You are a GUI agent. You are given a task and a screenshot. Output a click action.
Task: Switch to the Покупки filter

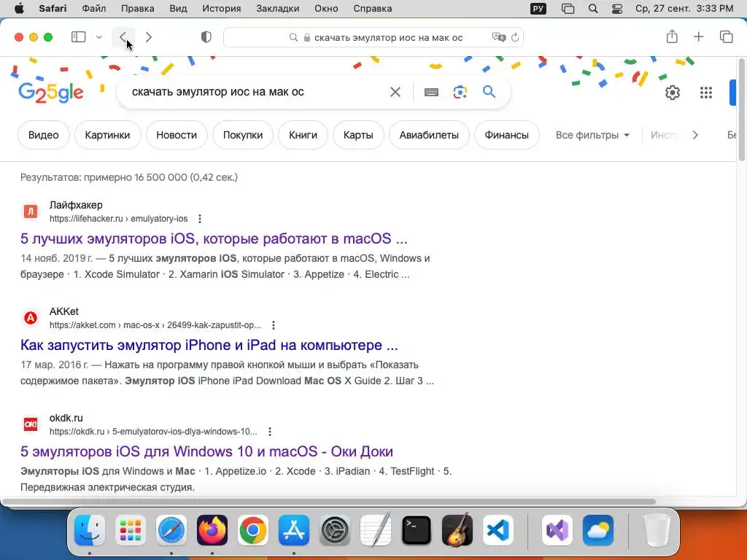(x=243, y=135)
